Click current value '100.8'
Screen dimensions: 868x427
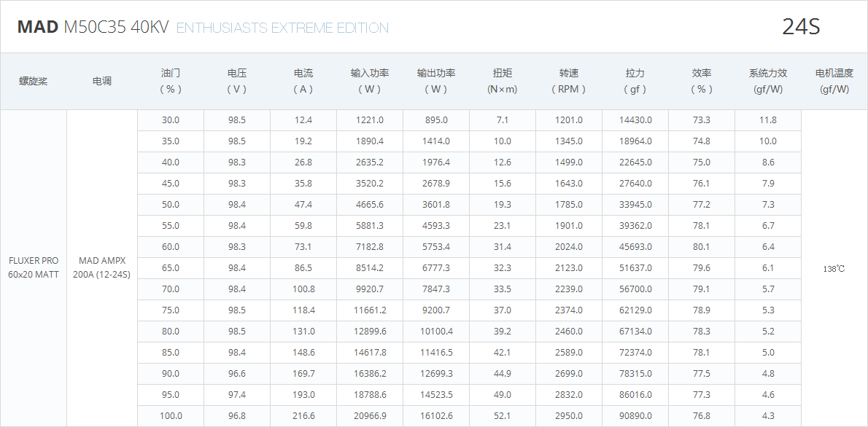tap(303, 289)
